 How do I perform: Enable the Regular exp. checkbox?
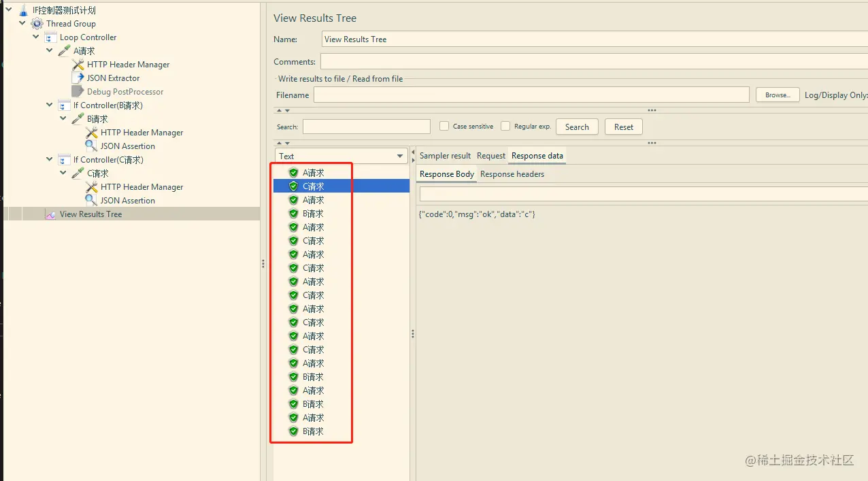[505, 126]
